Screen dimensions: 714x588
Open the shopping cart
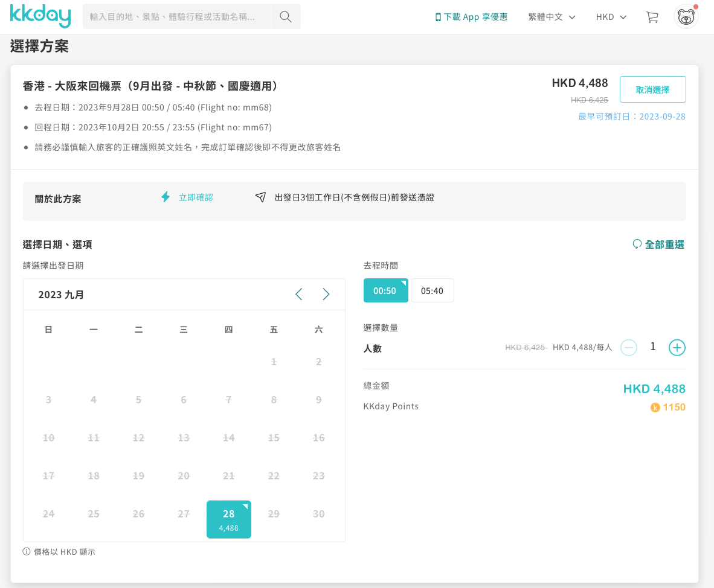point(652,17)
